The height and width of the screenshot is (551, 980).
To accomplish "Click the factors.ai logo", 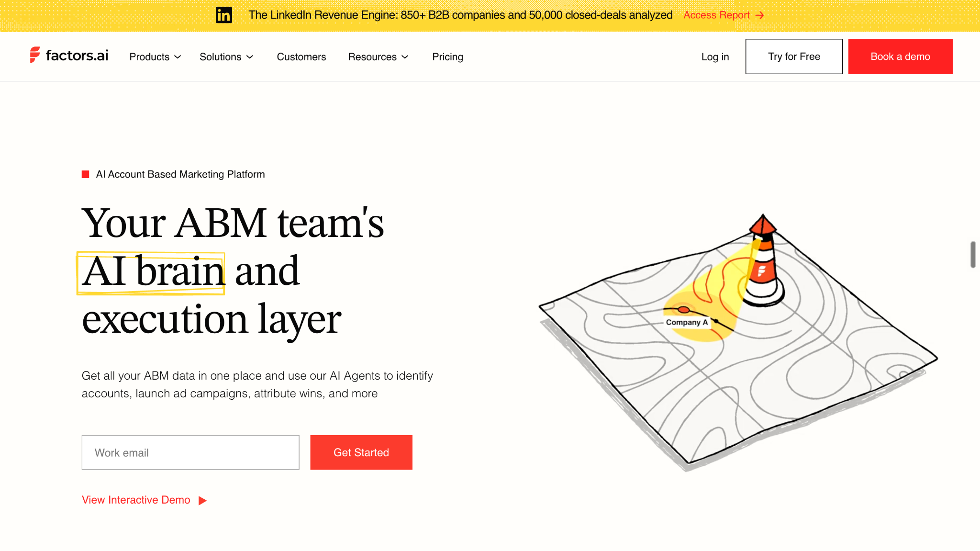I will (x=69, y=56).
